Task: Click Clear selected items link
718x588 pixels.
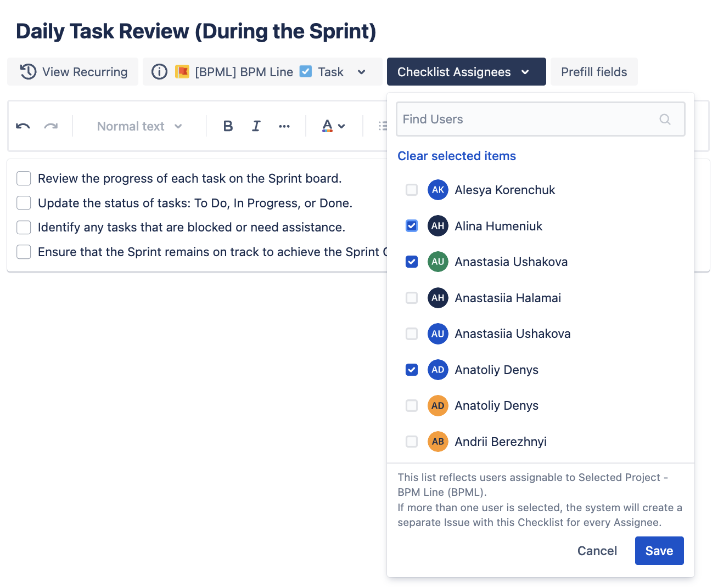Action: [456, 156]
